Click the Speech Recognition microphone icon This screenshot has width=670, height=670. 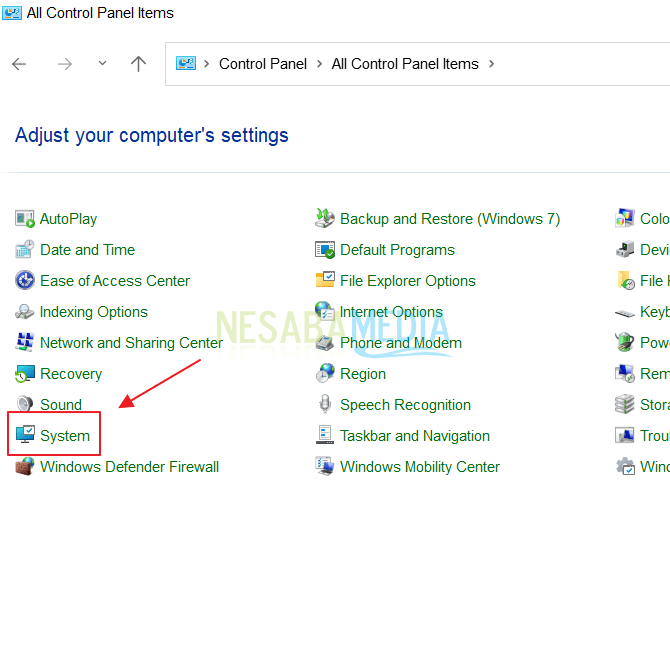click(x=325, y=404)
